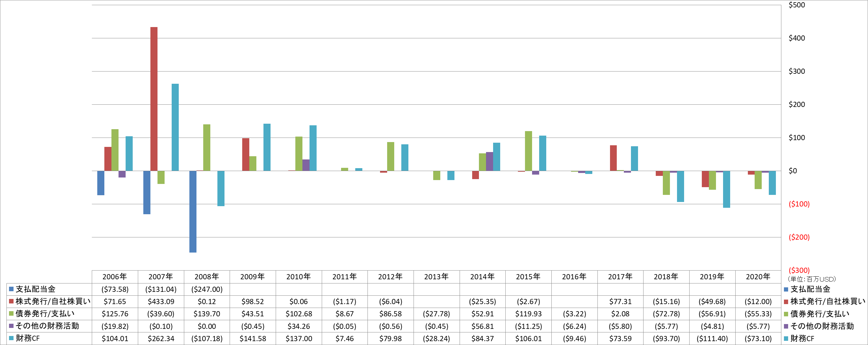Click the teal 2019 negative 財務CF bar

pyautogui.click(x=727, y=189)
